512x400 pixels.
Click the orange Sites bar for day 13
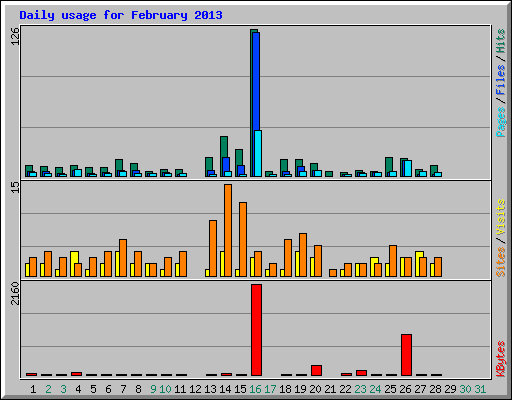tap(213, 248)
